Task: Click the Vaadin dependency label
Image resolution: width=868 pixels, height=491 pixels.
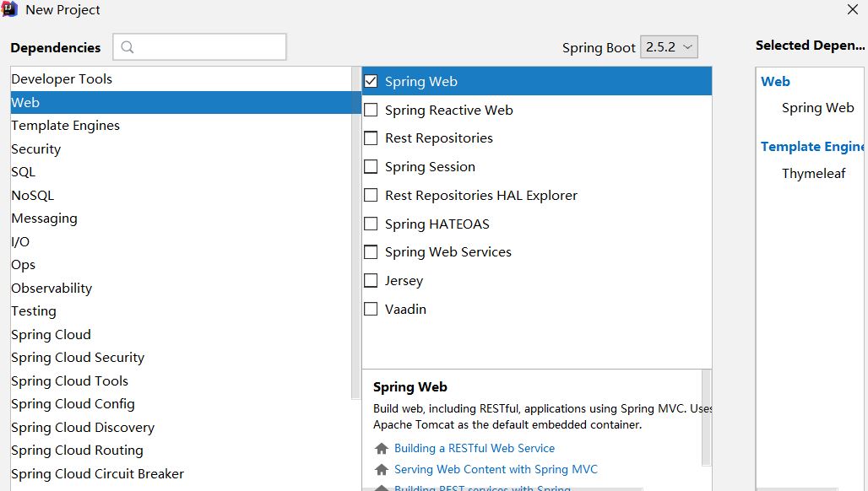Action: click(x=406, y=309)
